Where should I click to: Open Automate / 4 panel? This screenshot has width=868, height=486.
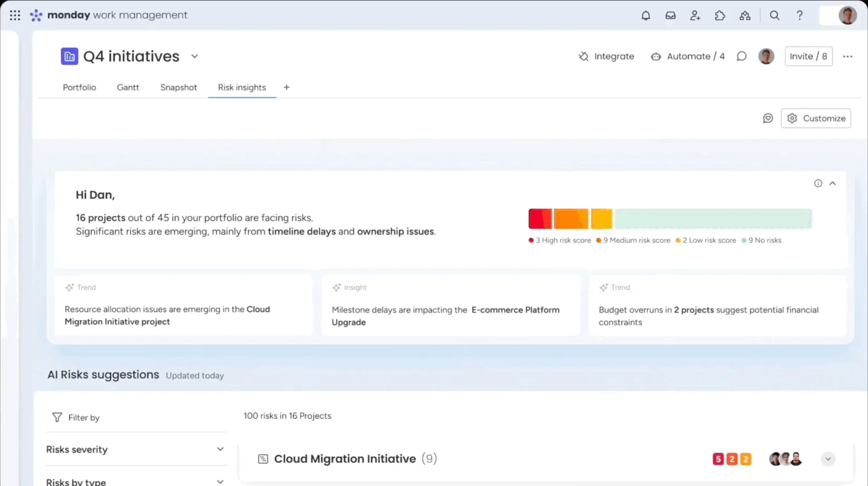coord(688,56)
